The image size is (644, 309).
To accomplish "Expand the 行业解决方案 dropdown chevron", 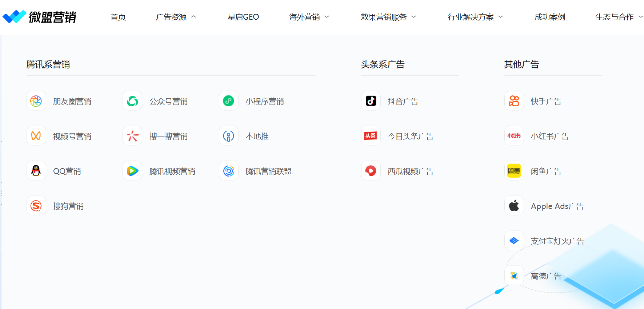I will click(501, 17).
